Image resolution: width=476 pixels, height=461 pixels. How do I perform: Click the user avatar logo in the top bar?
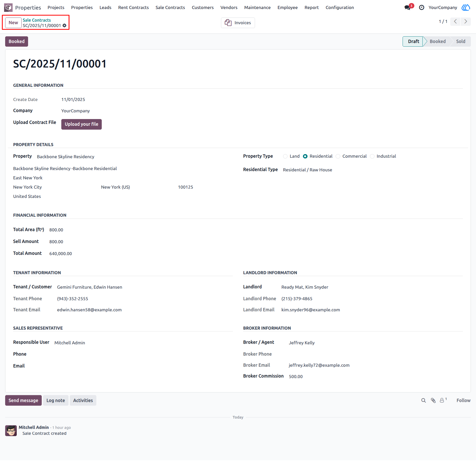[x=466, y=7]
